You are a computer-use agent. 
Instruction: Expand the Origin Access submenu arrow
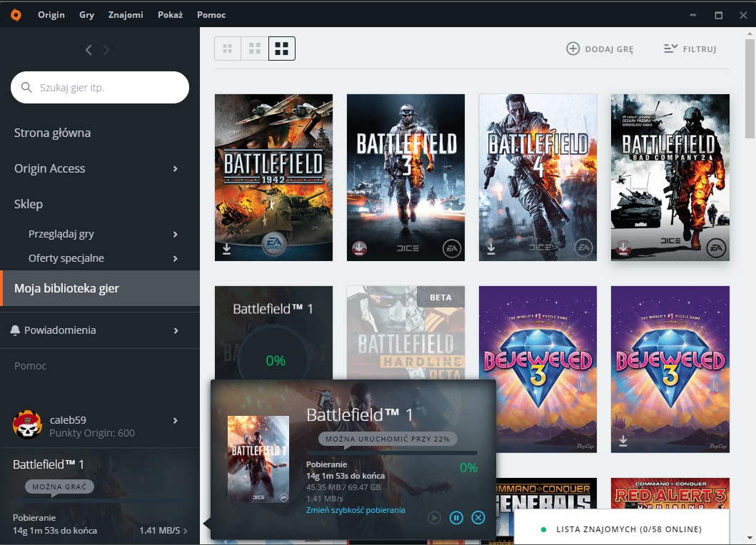[176, 168]
